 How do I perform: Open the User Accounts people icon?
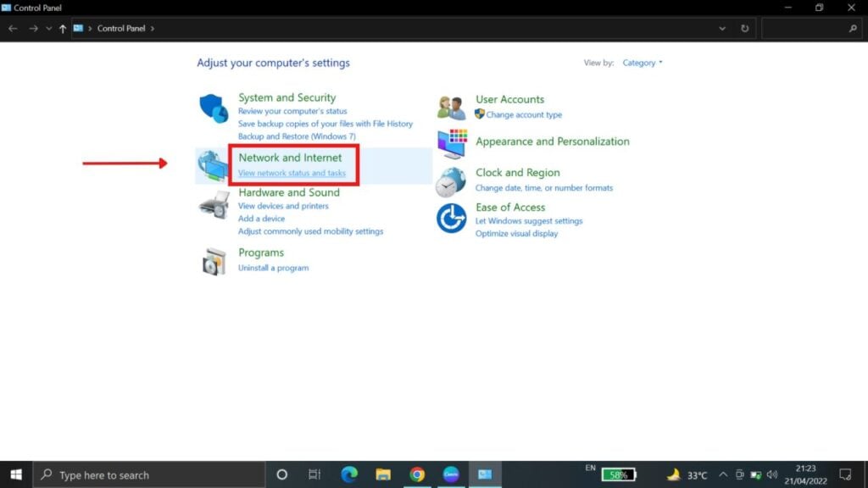tap(451, 108)
